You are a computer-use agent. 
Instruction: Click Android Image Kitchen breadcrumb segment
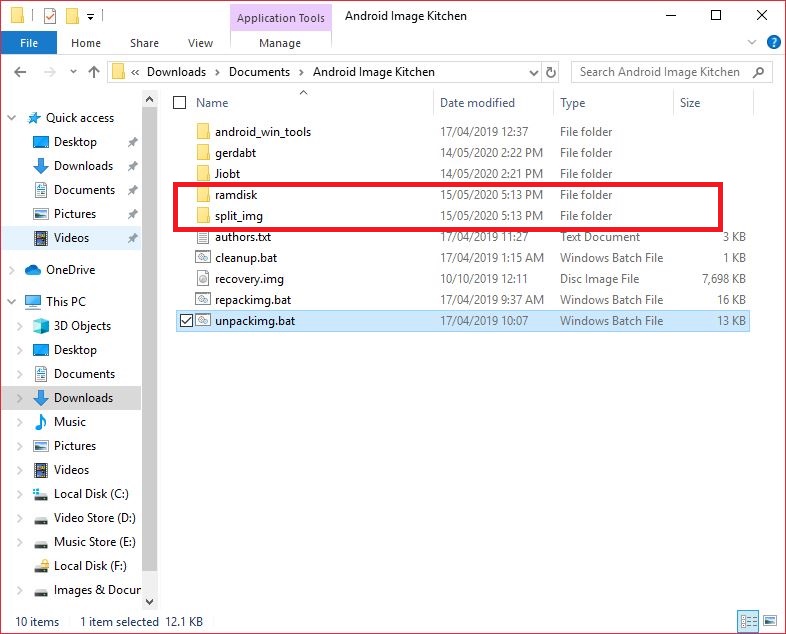373,72
